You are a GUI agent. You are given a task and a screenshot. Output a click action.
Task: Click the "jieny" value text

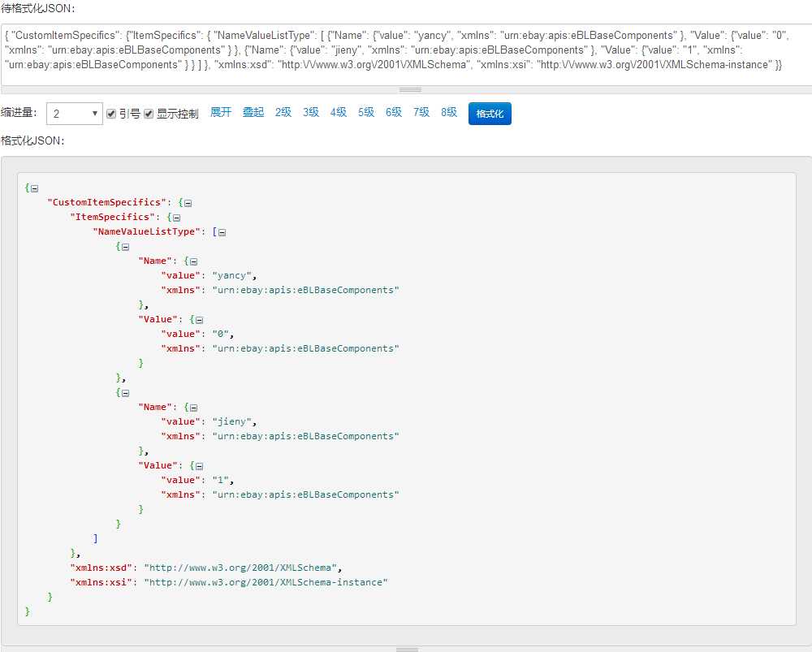tap(231, 421)
